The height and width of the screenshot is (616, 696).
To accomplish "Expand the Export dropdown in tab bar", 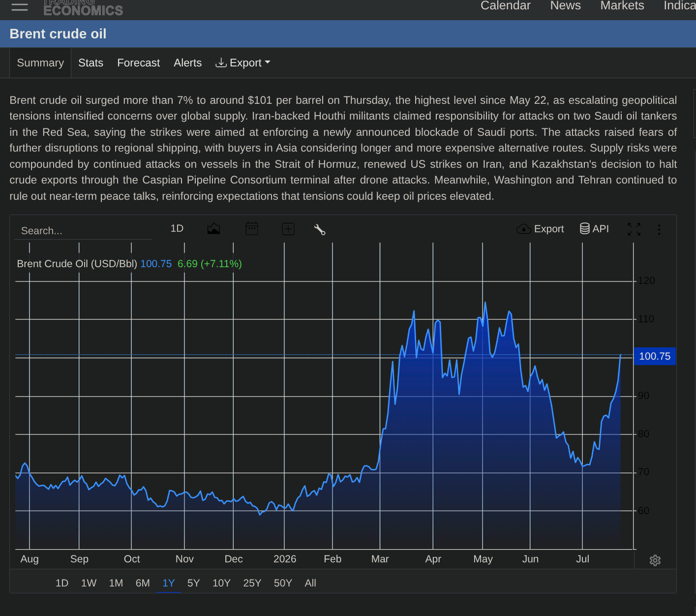I will point(243,63).
